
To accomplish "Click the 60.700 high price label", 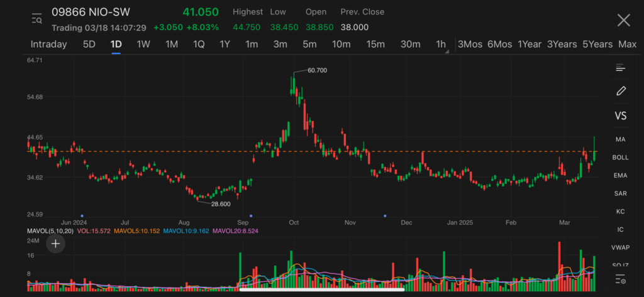I will [317, 70].
